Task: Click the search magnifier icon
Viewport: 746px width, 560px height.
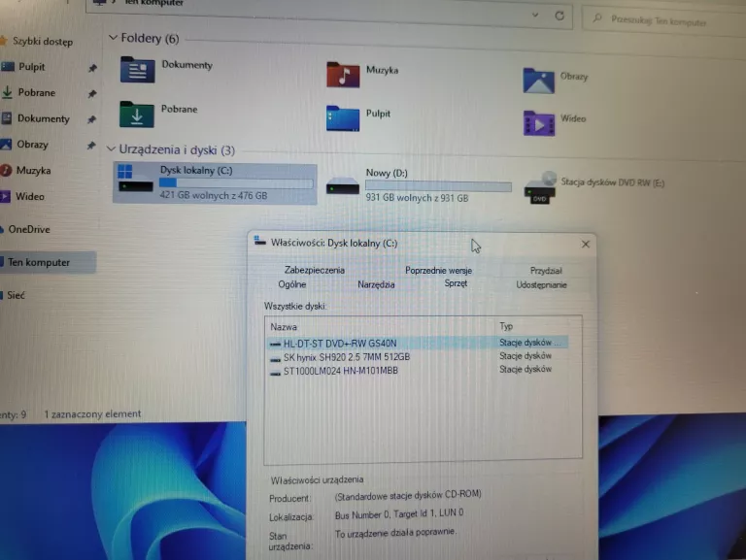Action: [597, 18]
